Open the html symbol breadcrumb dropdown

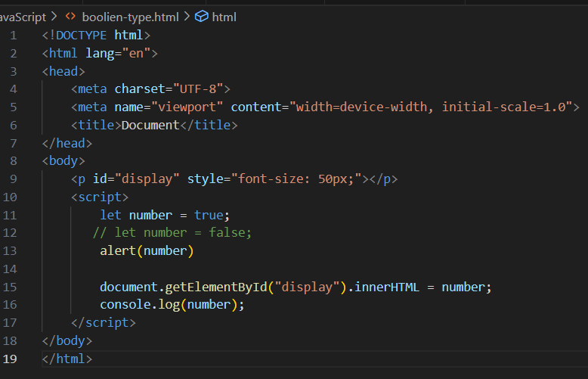pos(224,16)
